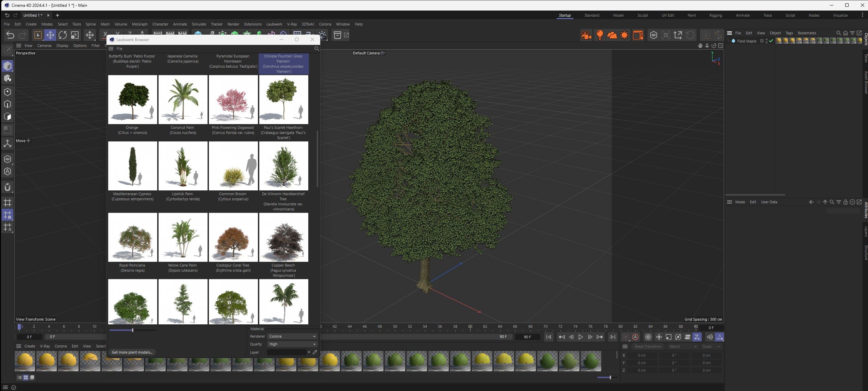Click Get more plant models button
Image resolution: width=868 pixels, height=391 pixels.
click(132, 352)
